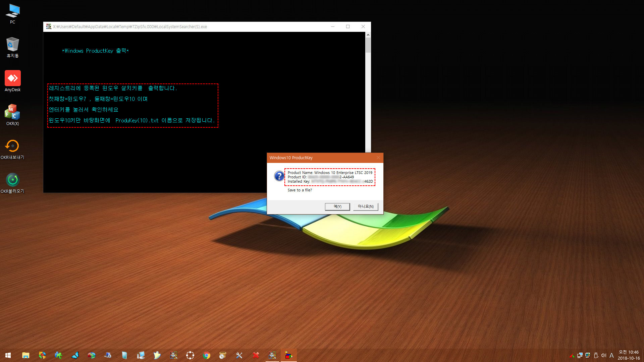Switch to the running LocalSystemSearcher taskbar item

(x=272, y=355)
